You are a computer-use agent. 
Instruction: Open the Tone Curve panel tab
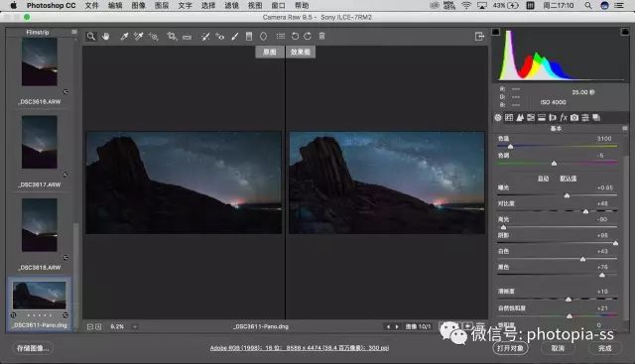[x=509, y=118]
